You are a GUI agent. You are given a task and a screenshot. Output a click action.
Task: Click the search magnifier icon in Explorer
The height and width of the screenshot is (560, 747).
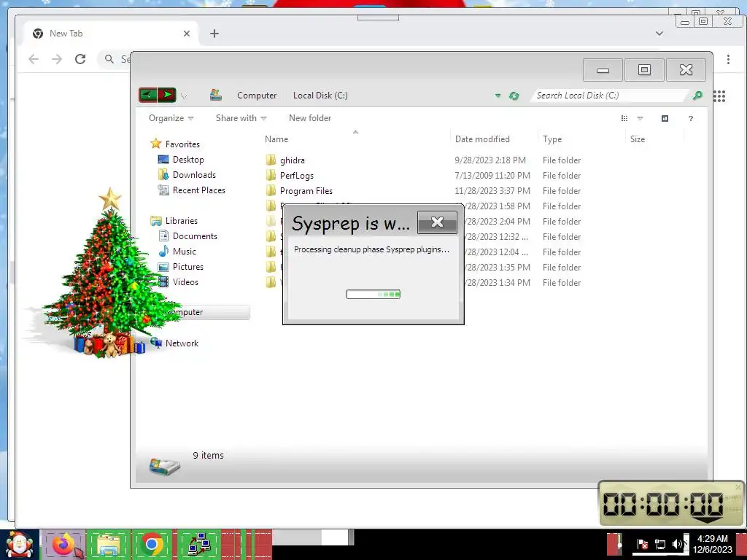[x=697, y=96]
